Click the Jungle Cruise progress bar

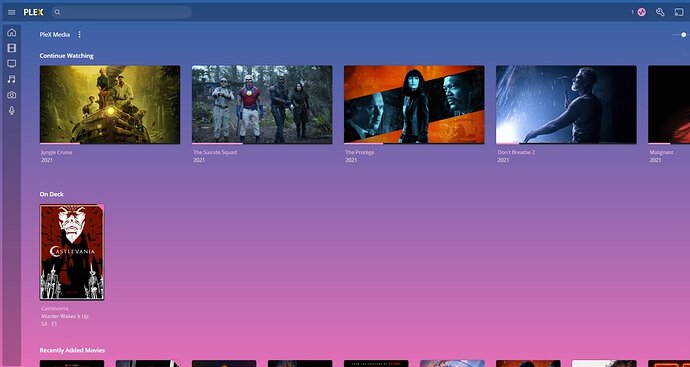[110, 143]
